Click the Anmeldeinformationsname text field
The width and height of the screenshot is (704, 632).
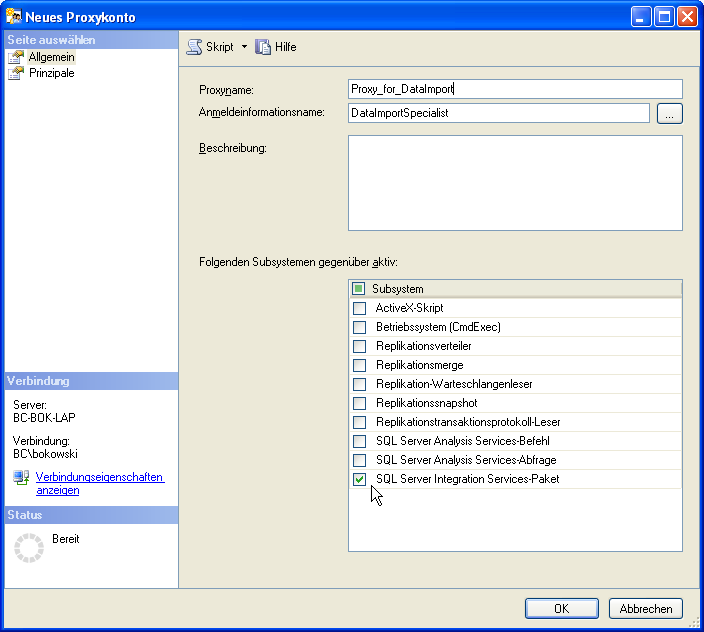(499, 113)
